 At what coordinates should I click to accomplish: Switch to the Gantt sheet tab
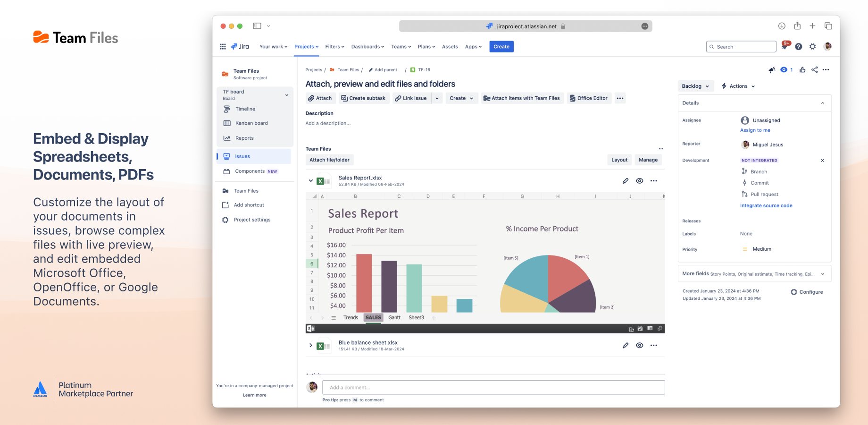[x=394, y=318]
